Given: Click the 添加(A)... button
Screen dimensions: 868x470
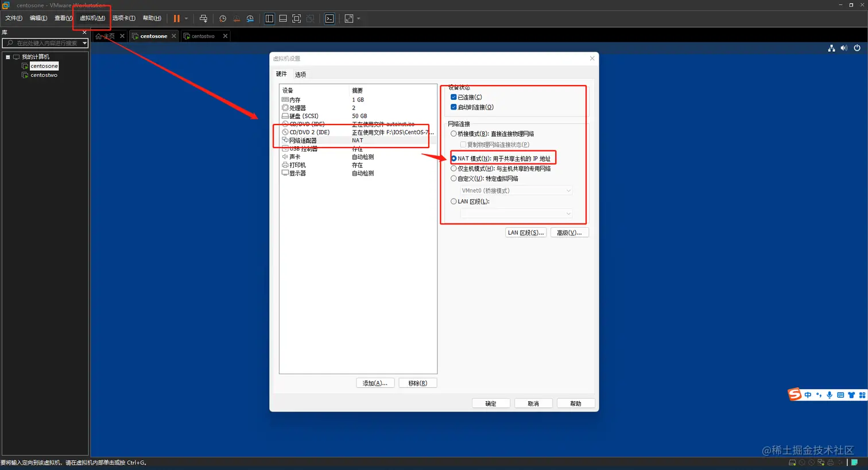Looking at the screenshot, I should [375, 383].
